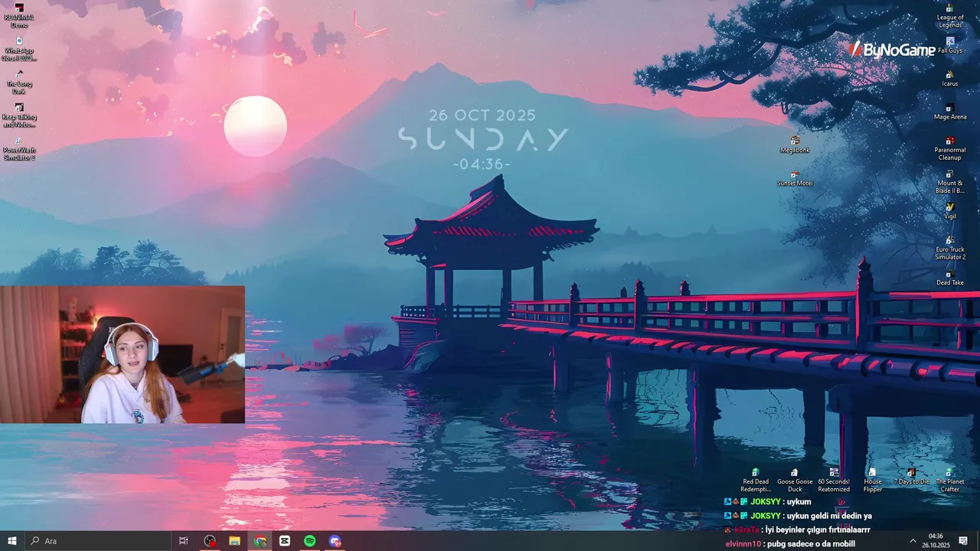Select the Megabonk desktop icon
This screenshot has width=980, height=551.
(795, 145)
